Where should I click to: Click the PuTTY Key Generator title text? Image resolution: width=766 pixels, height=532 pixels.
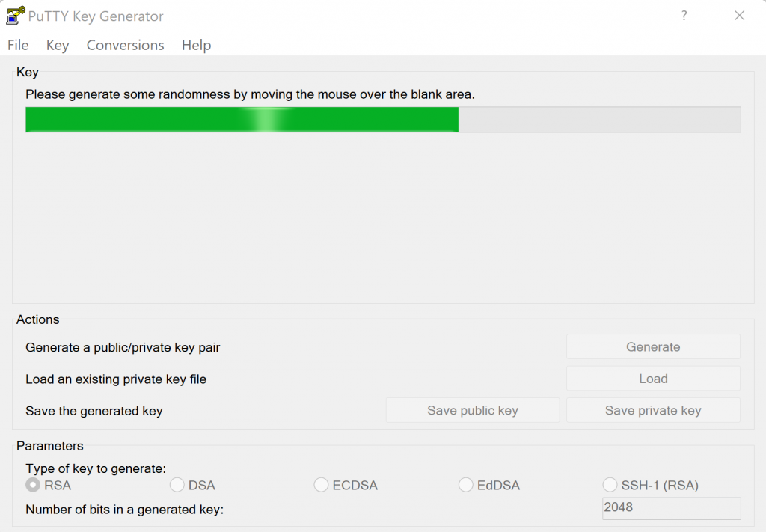(96, 16)
